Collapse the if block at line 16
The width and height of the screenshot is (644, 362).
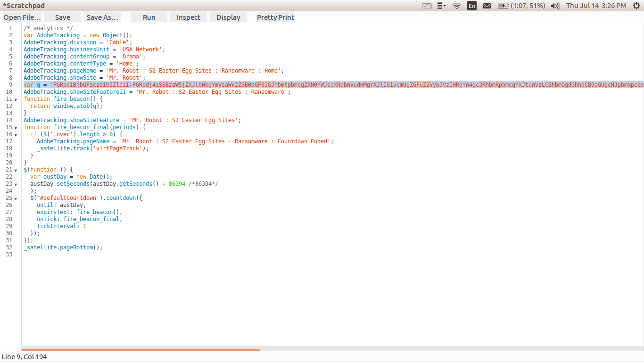[16, 135]
